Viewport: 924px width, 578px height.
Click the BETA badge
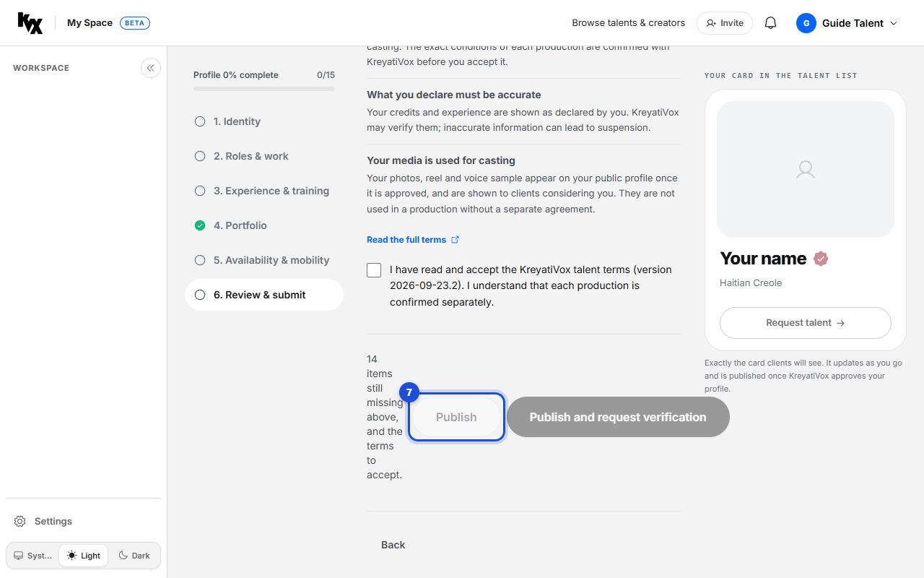tap(134, 23)
